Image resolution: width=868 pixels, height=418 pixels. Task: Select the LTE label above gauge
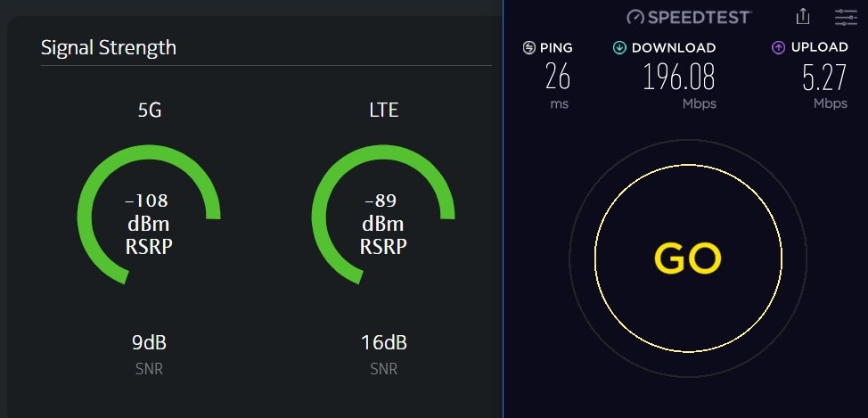(383, 111)
